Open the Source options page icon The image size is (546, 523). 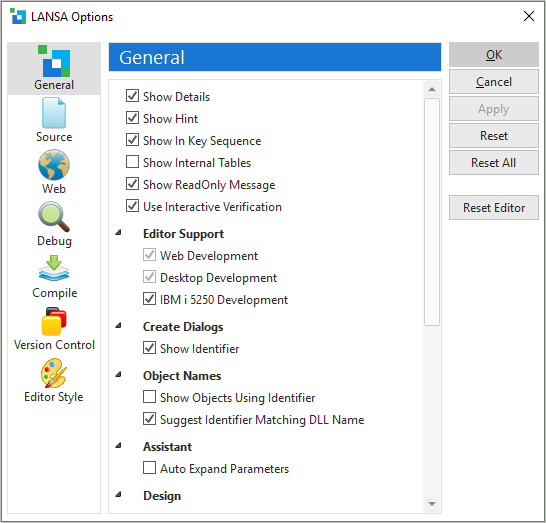click(x=54, y=113)
